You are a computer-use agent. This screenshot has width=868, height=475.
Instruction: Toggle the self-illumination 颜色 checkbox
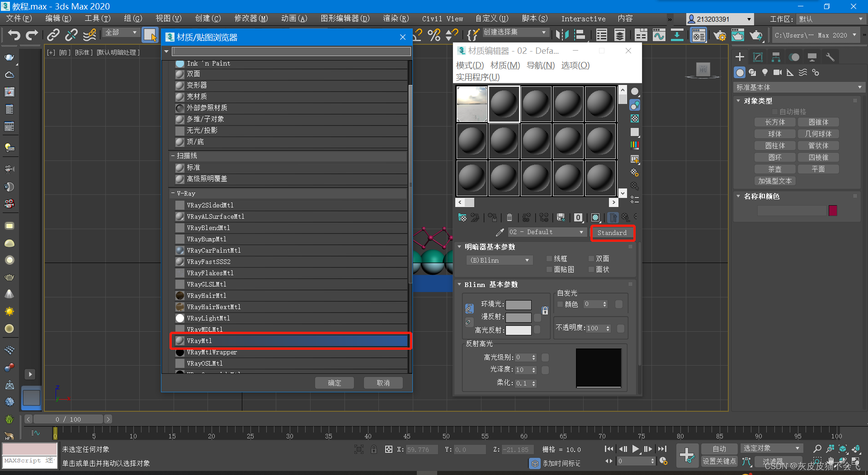click(x=560, y=304)
